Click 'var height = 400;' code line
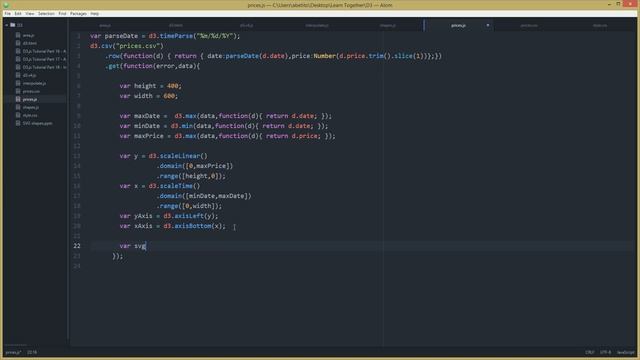 151,86
